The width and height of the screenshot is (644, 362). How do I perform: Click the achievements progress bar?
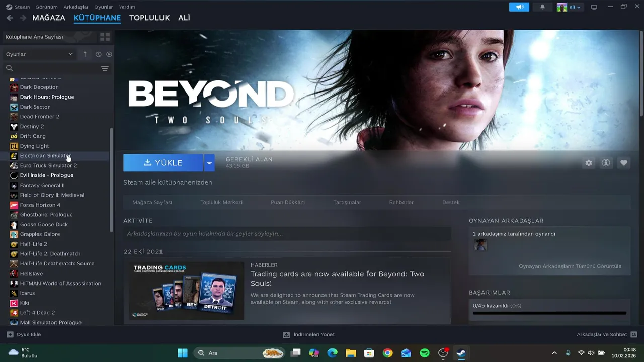tap(549, 313)
